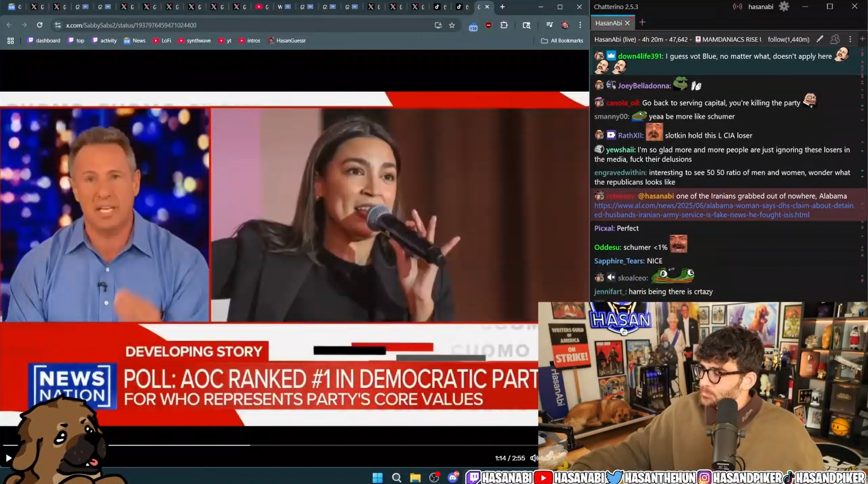This screenshot has height=484, width=868.
Task: Click the follow(1,440m) chat mode label
Action: 788,39
